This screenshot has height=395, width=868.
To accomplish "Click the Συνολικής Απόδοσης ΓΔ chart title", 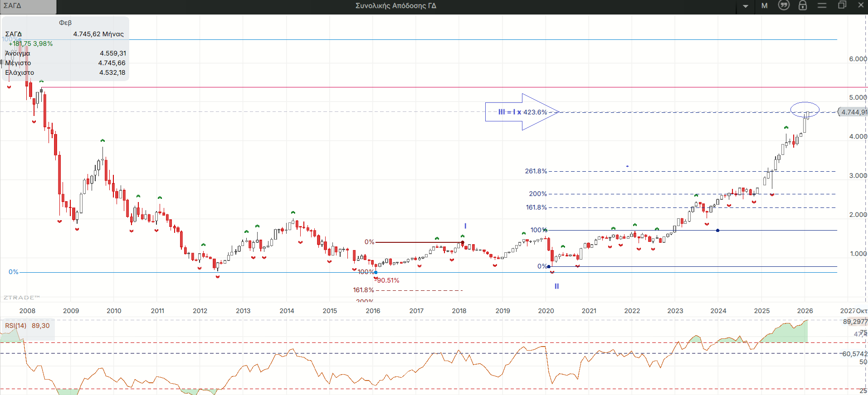I will [395, 6].
